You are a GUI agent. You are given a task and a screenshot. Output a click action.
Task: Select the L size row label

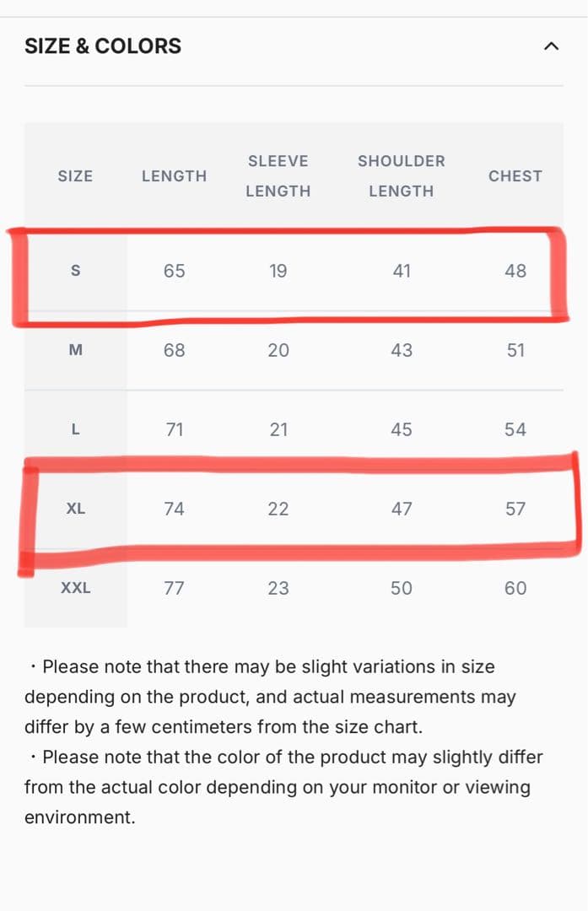point(75,429)
